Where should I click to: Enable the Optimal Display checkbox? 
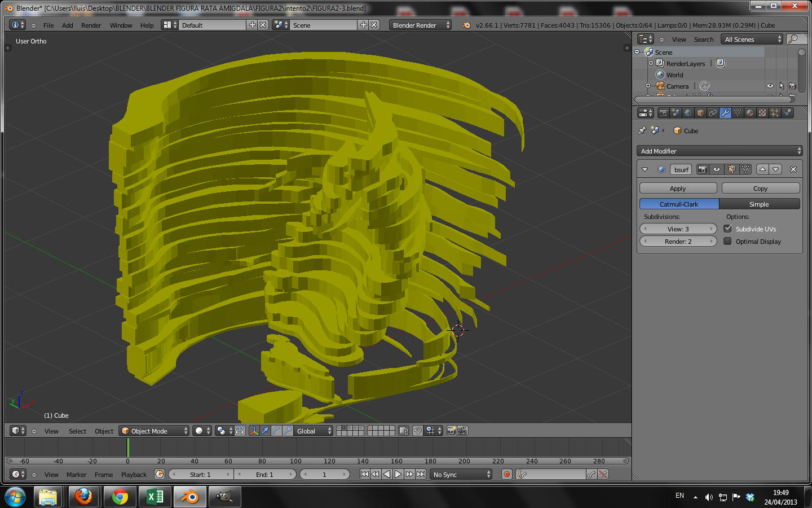click(x=727, y=241)
